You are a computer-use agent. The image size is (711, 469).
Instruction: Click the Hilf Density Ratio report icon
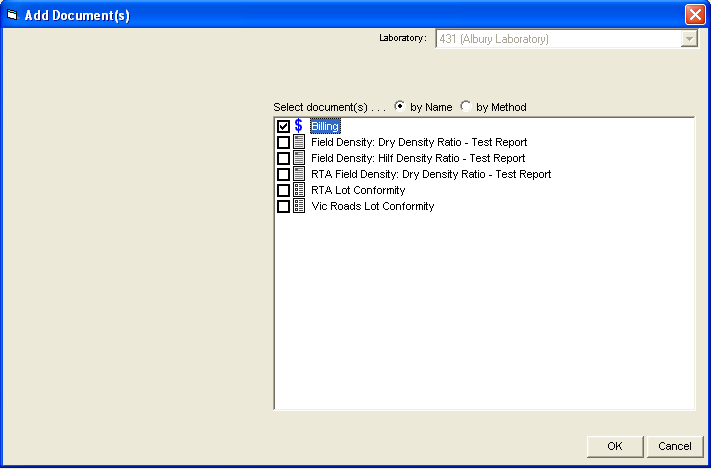pos(298,159)
